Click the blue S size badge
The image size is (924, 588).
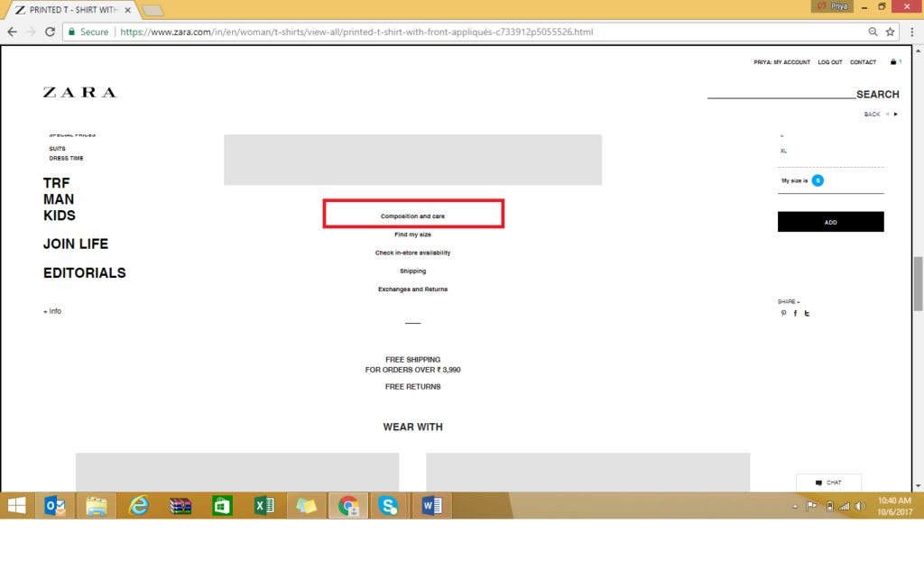(818, 180)
